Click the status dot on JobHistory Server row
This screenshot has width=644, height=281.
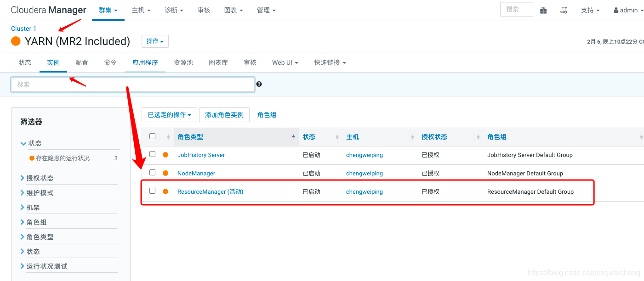[165, 155]
